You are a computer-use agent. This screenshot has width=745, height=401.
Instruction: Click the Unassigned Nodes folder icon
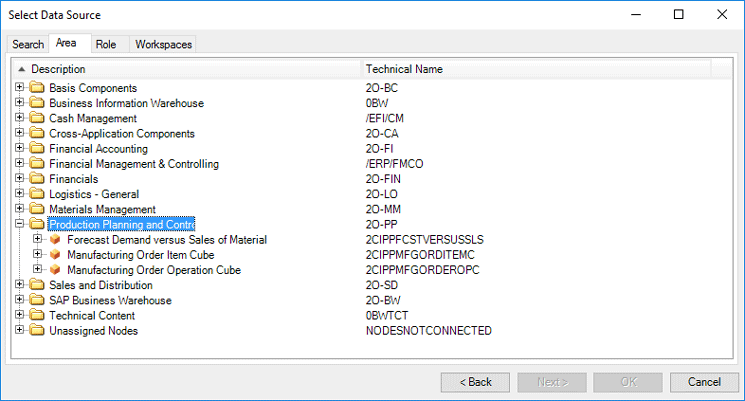tap(37, 331)
